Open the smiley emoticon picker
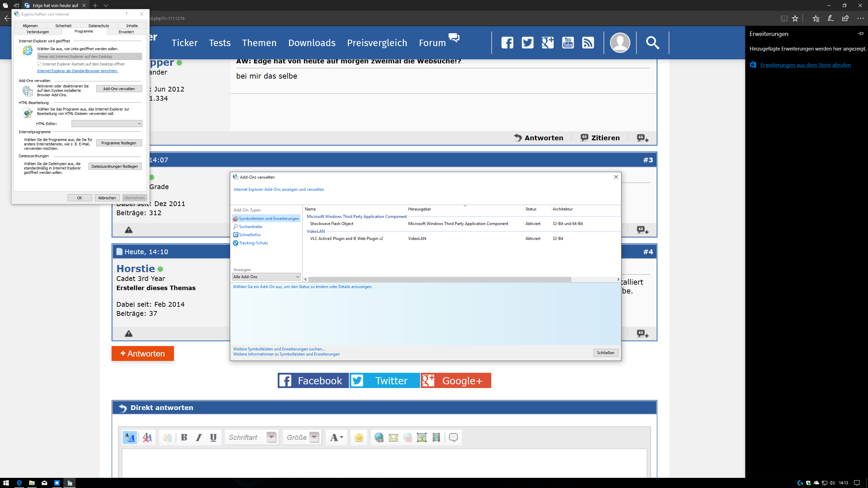This screenshot has height=488, width=868. pos(359,438)
